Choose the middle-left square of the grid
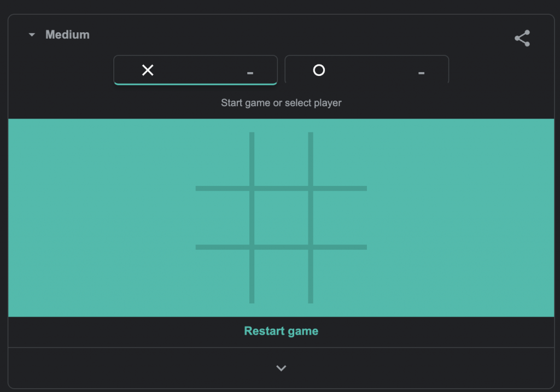Image resolution: width=560 pixels, height=392 pixels. pyautogui.click(x=223, y=218)
